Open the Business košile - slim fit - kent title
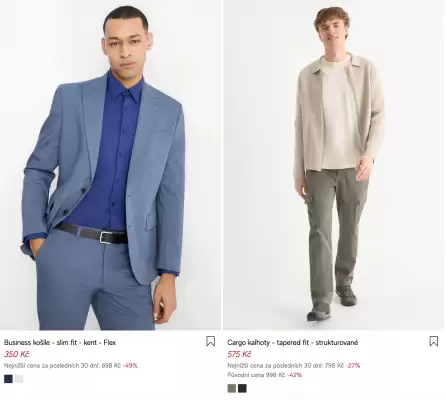Viewport: 446px width, 400px height. click(60, 342)
